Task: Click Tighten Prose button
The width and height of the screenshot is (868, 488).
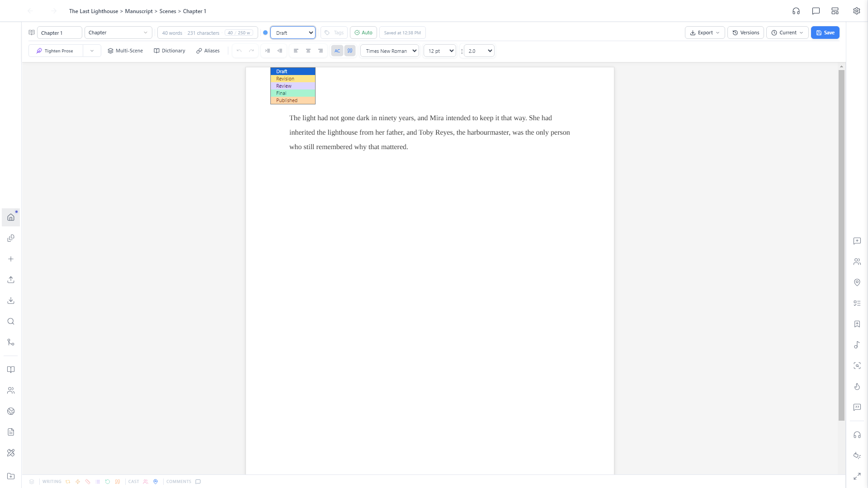Action: point(56,51)
